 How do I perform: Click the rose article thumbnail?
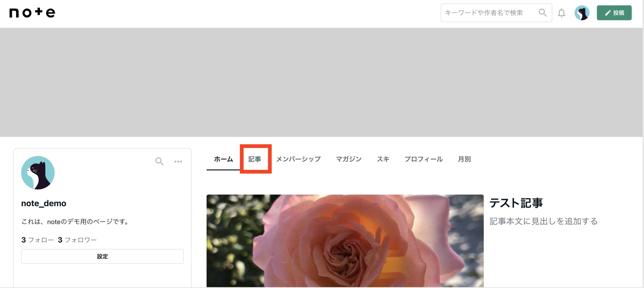click(345, 241)
